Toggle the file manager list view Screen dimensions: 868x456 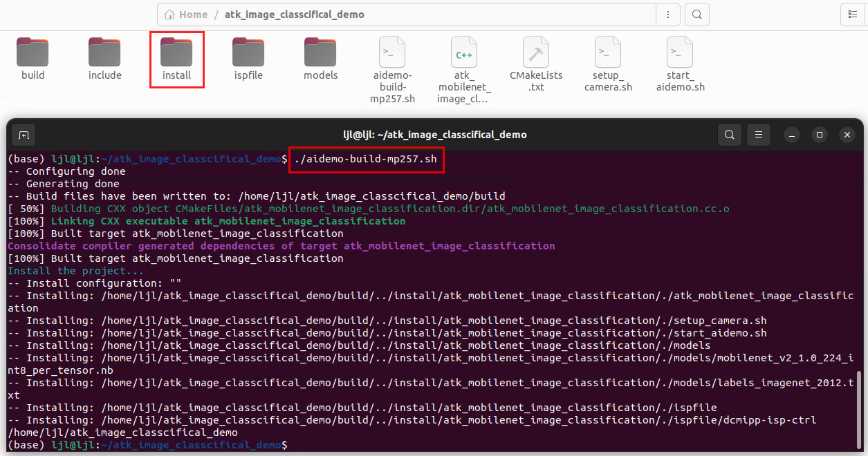pos(853,14)
